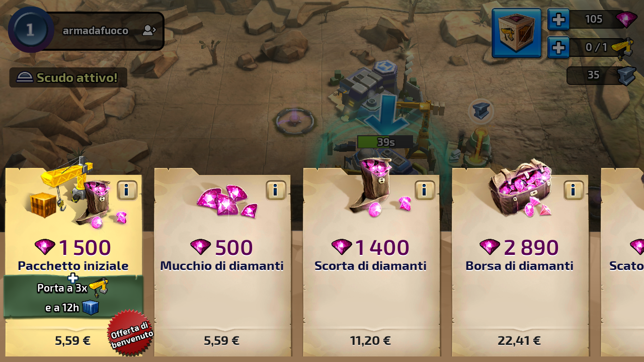Tap the level 1 player badge
The width and height of the screenshot is (644, 362).
[30, 30]
